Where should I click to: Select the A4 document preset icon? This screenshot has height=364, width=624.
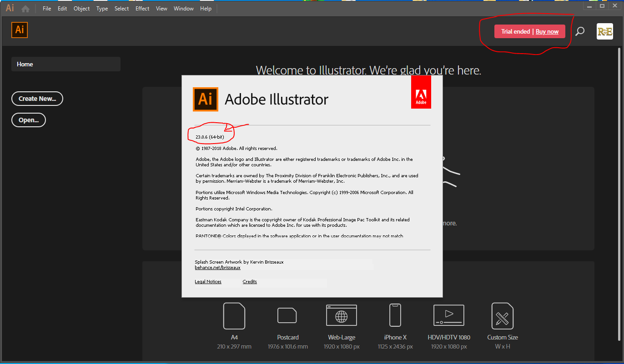234,316
